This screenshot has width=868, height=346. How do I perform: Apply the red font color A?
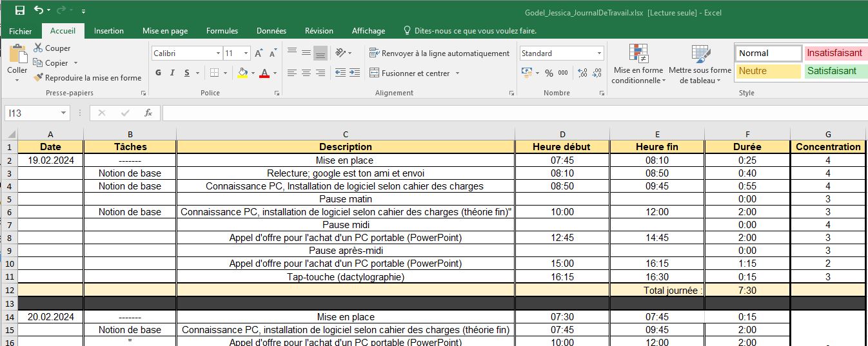(264, 73)
